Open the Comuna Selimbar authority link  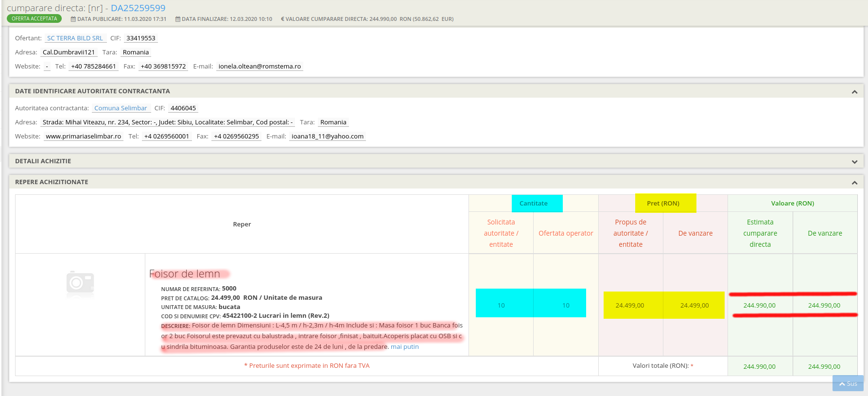[121, 108]
